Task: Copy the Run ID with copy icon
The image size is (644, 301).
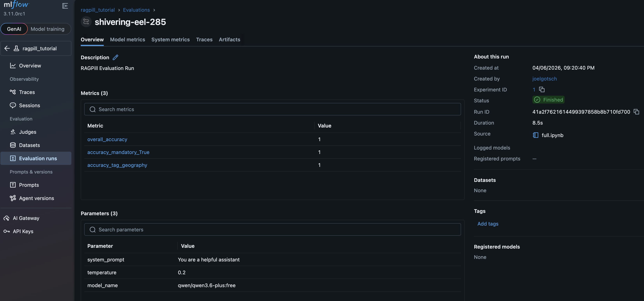Action: pyautogui.click(x=636, y=112)
